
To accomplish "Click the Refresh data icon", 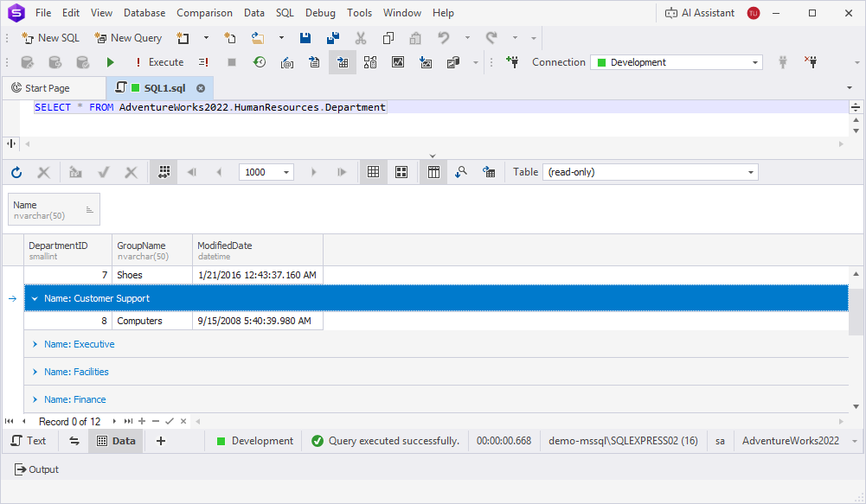I will point(16,172).
